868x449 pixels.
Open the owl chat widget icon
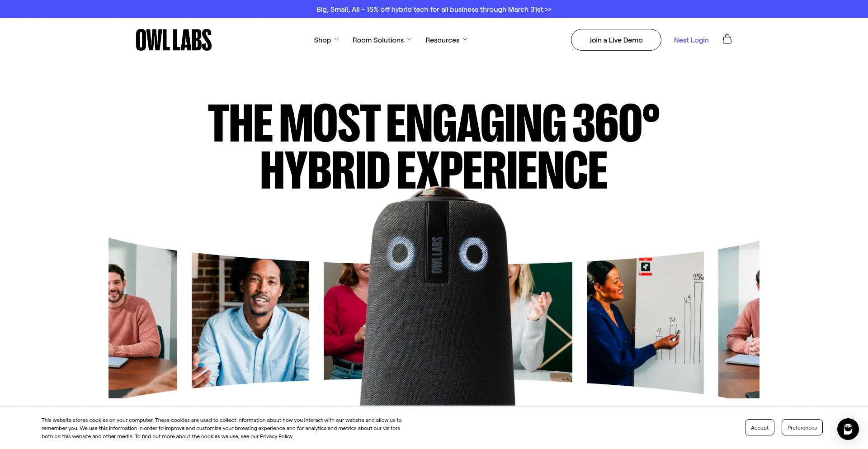coord(848,429)
